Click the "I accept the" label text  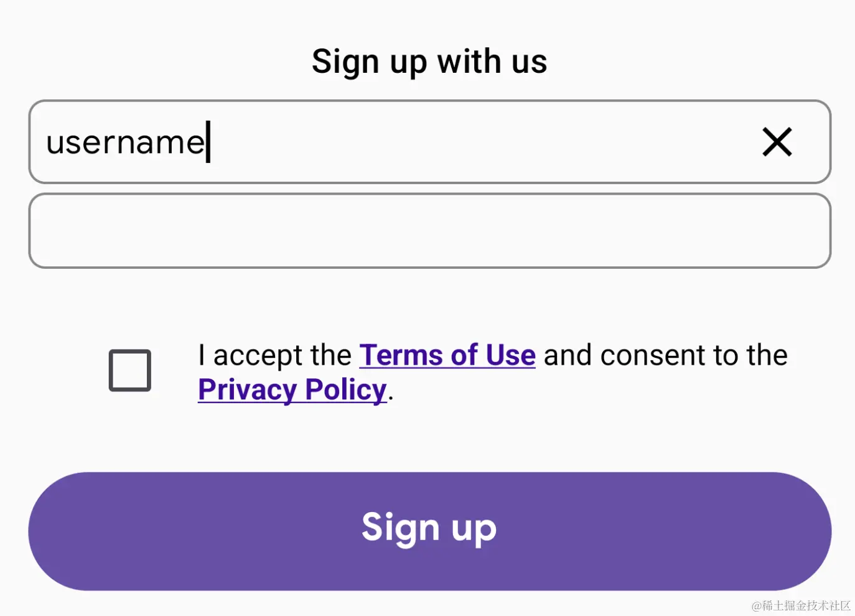275,355
